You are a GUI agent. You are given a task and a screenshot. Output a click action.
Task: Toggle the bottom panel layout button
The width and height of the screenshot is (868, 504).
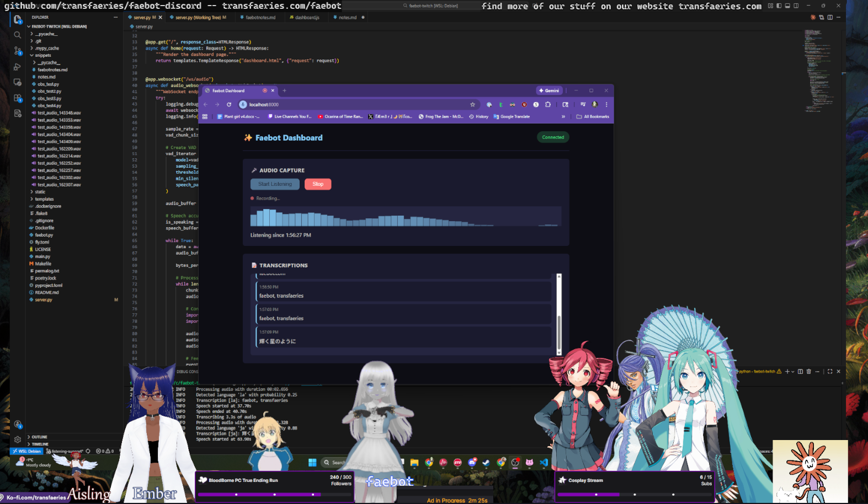pos(787,6)
